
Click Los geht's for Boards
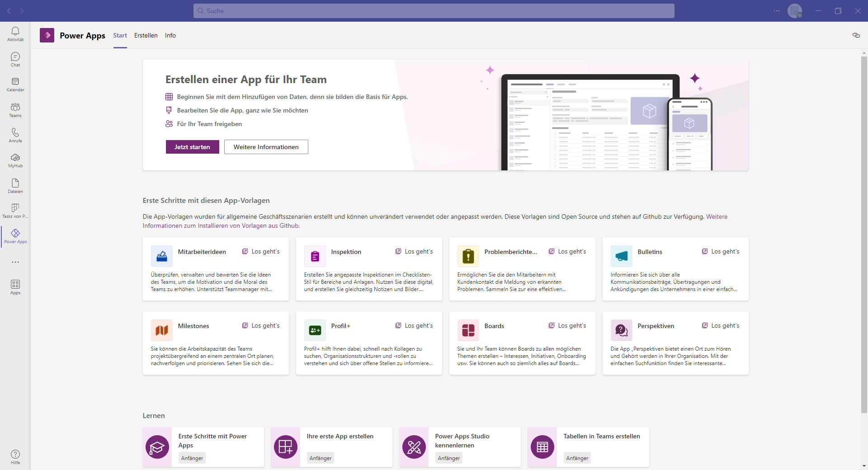(x=567, y=325)
